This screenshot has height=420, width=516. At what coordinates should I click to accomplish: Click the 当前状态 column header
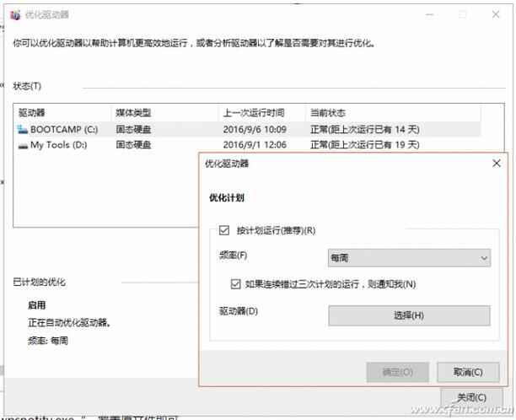393,113
